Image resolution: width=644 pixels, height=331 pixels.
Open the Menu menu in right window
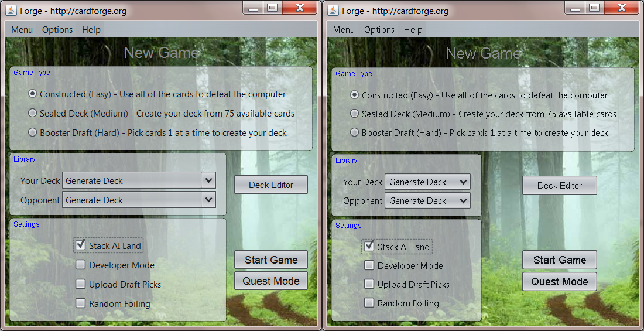tap(344, 30)
